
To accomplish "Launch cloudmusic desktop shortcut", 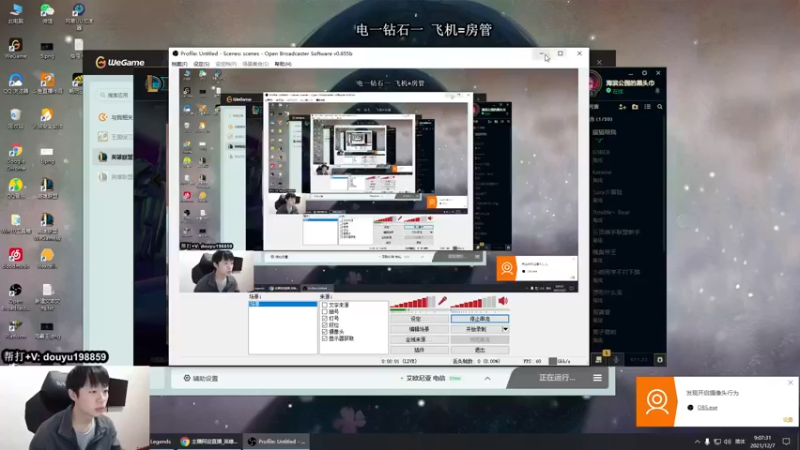I will tap(15, 258).
